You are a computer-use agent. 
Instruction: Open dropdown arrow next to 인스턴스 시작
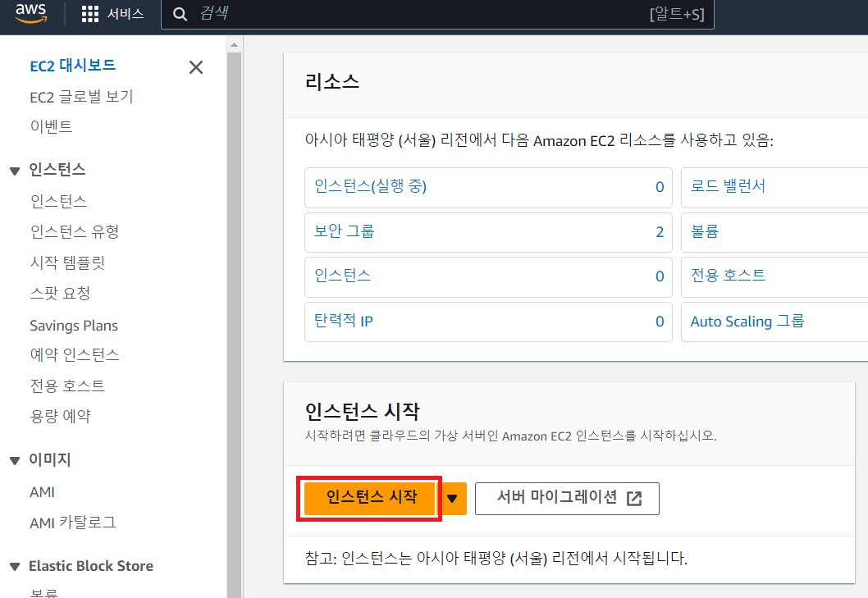pos(453,499)
